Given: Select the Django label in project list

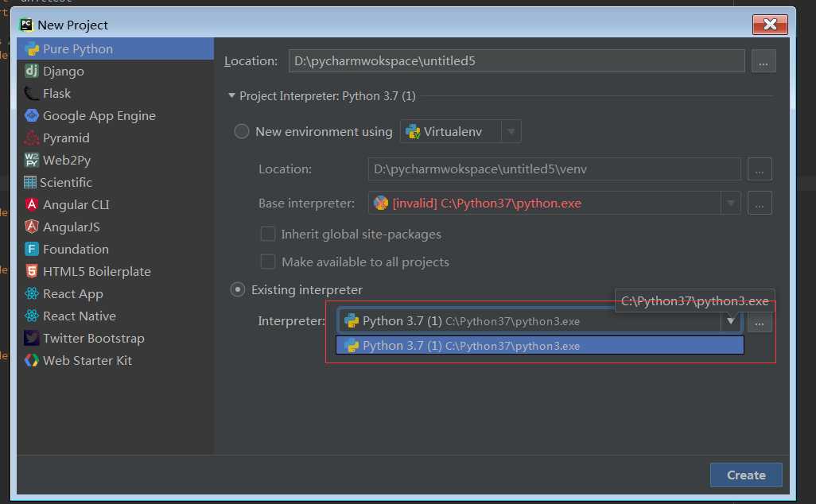Looking at the screenshot, I should pyautogui.click(x=64, y=72).
